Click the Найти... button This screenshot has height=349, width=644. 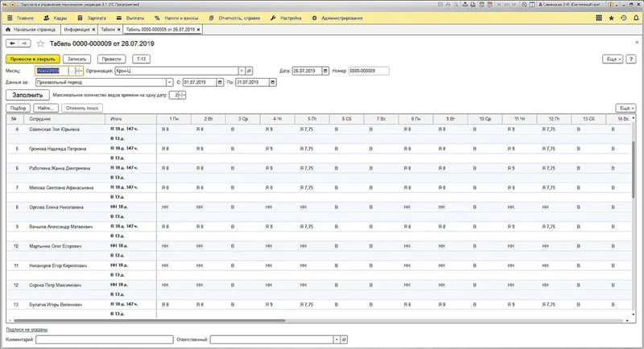click(46, 108)
